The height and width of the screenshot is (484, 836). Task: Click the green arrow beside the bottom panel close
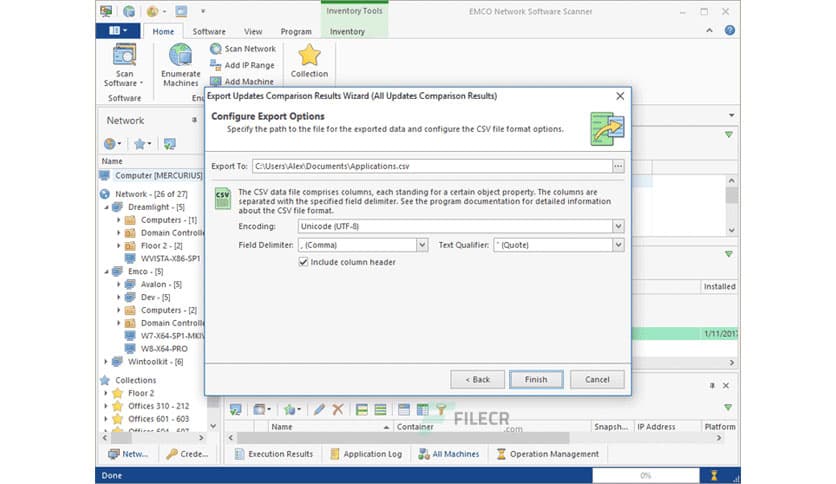(728, 407)
